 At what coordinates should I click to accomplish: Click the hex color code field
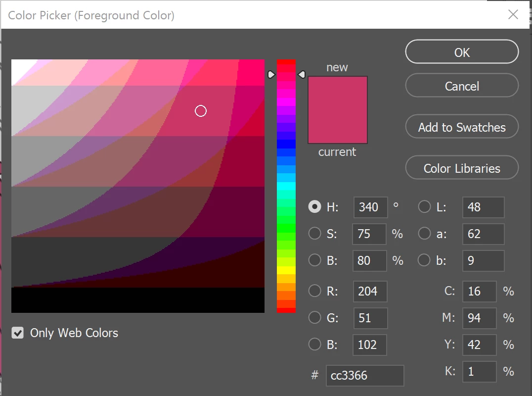(x=365, y=375)
